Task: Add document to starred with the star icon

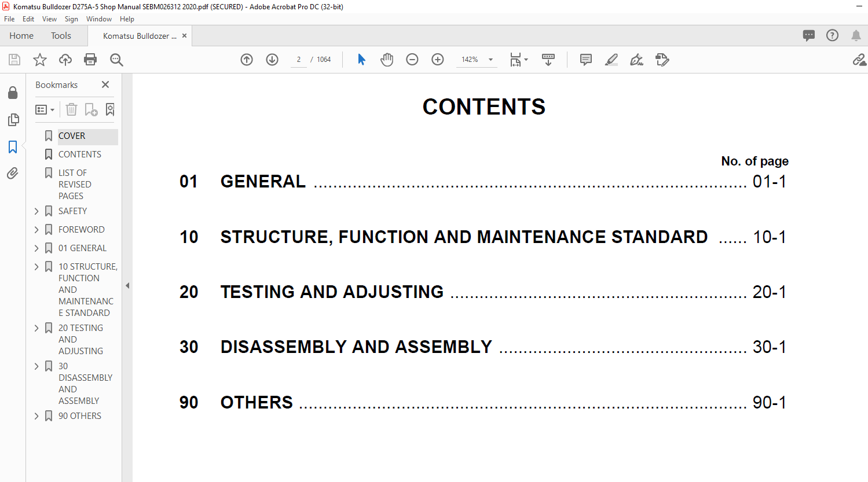Action: click(x=40, y=60)
